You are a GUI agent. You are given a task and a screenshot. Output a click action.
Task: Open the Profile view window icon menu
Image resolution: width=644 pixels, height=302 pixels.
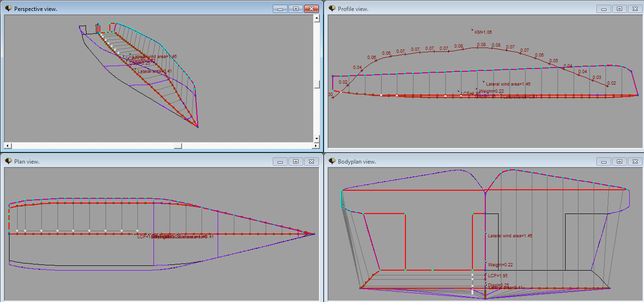pos(331,9)
